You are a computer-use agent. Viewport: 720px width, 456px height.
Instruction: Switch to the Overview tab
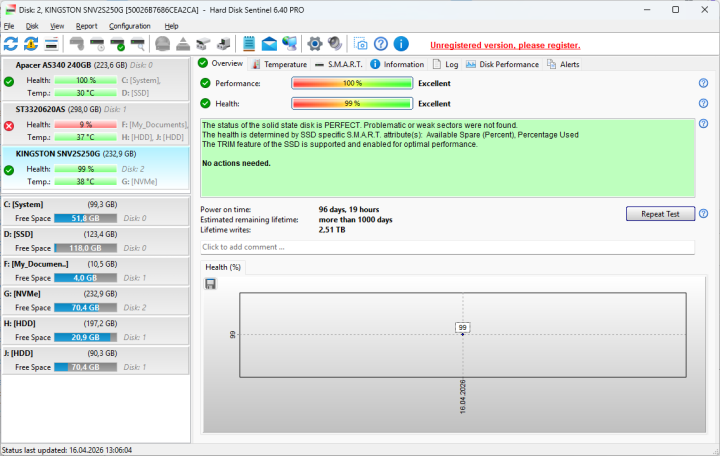pyautogui.click(x=221, y=63)
